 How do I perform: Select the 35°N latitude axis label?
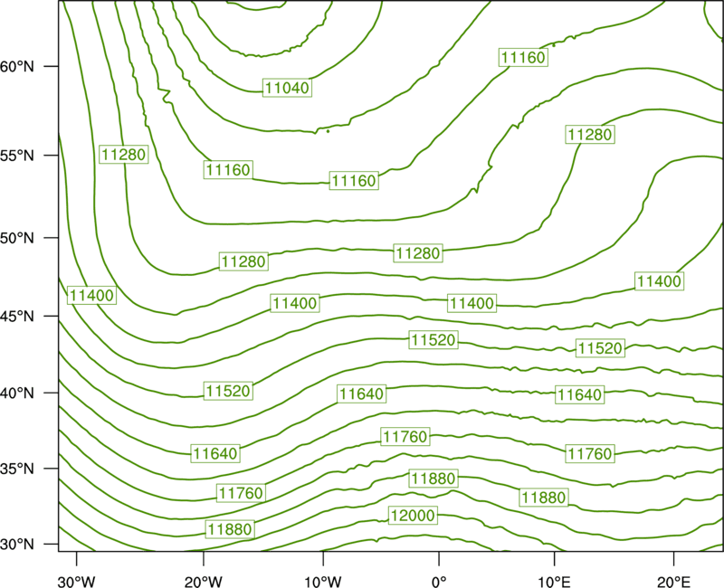(17, 469)
